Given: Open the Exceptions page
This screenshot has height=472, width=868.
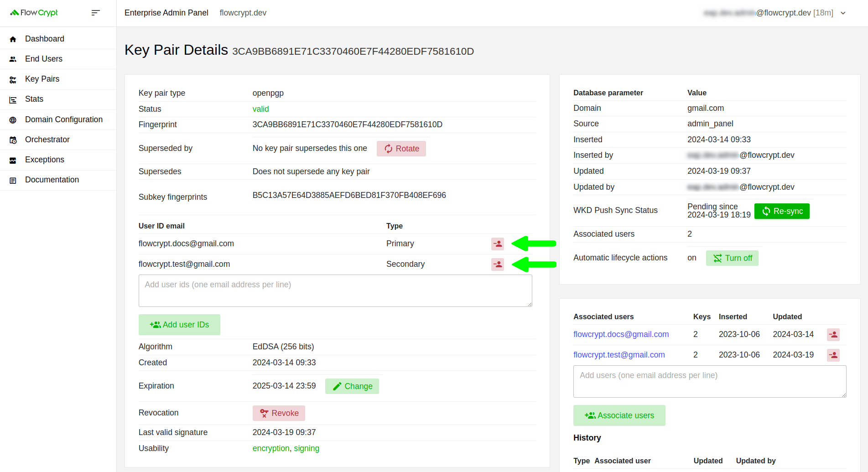Looking at the screenshot, I should pos(45,160).
